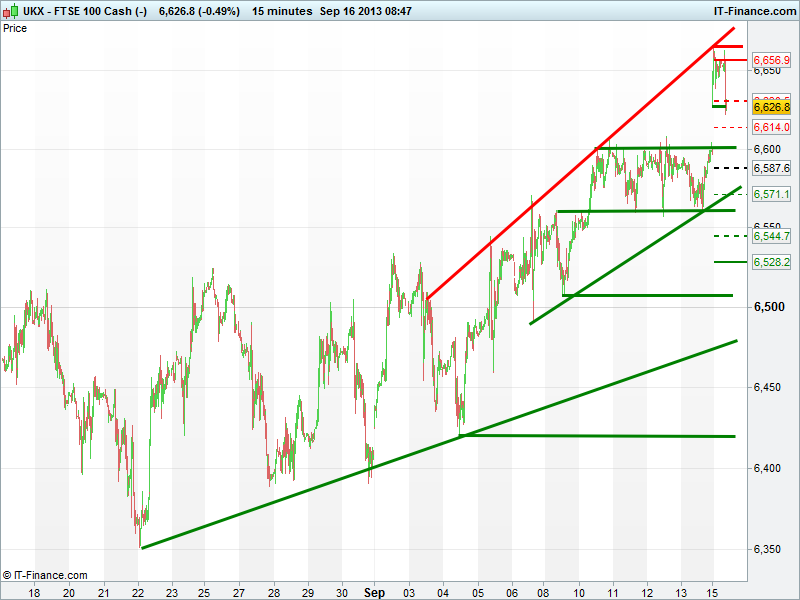Screen dimensions: 800x600
Task: Click the candlestick chart icon beside UKX
Action: tap(11, 11)
